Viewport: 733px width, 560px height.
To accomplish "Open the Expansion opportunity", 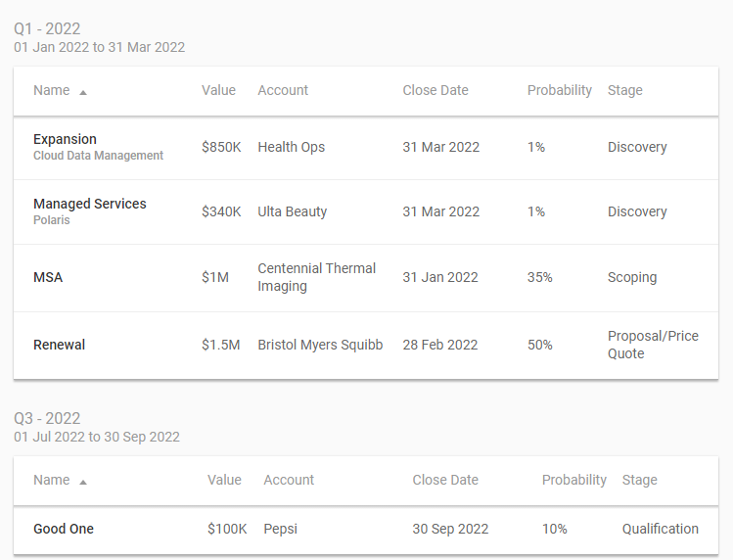I will (x=65, y=139).
